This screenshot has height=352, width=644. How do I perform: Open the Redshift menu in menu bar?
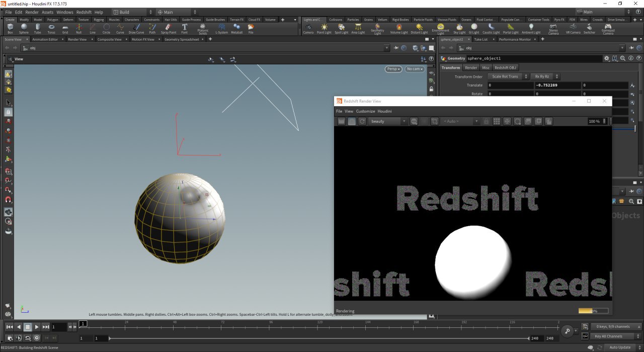click(84, 12)
